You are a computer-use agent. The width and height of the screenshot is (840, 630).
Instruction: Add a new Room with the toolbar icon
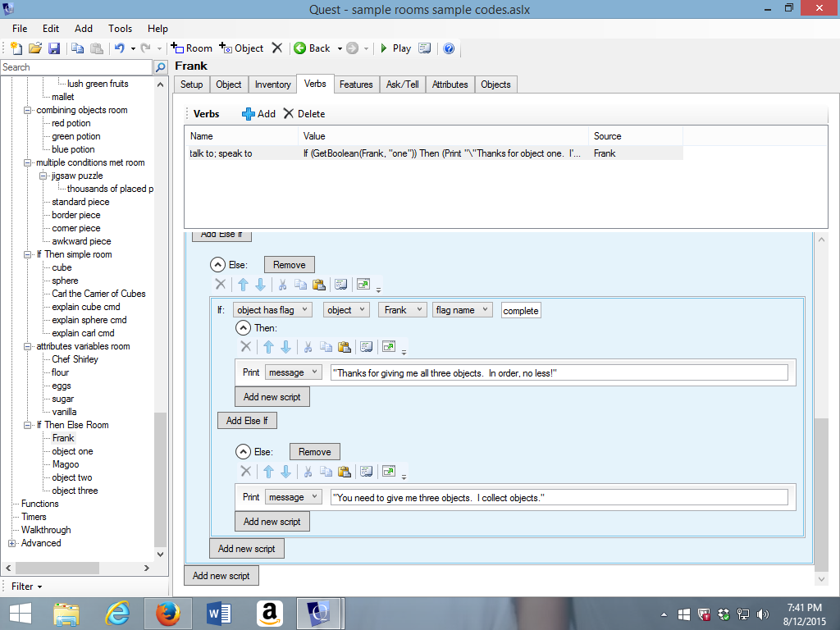(191, 48)
